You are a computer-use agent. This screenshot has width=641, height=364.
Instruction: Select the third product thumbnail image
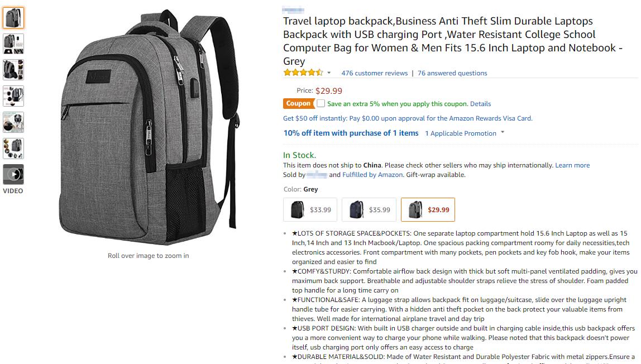13,70
